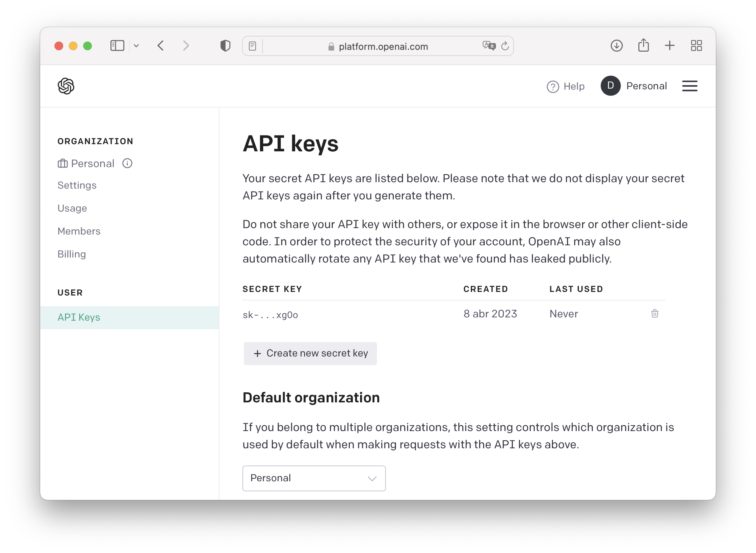
Task: Show Safari downloads
Action: click(x=616, y=46)
